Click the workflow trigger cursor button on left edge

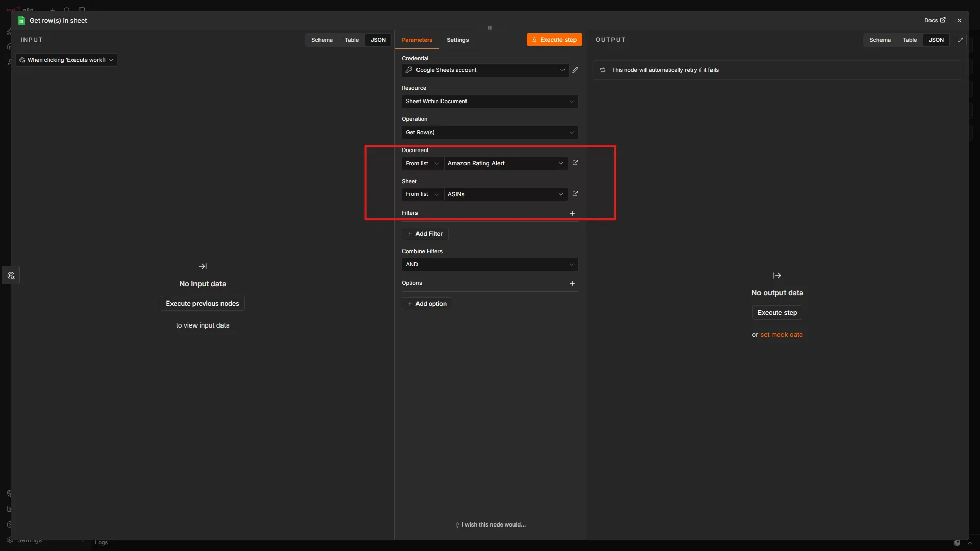pyautogui.click(x=11, y=275)
